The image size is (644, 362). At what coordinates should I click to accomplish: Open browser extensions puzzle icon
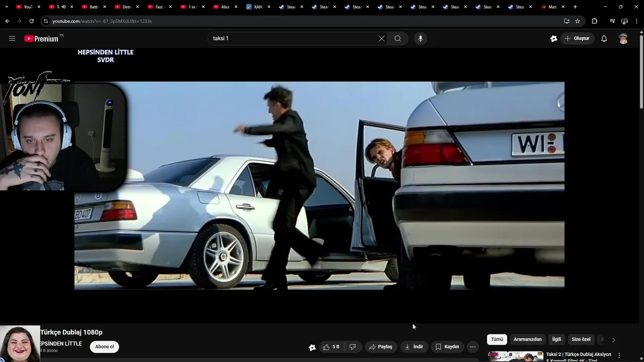point(595,21)
